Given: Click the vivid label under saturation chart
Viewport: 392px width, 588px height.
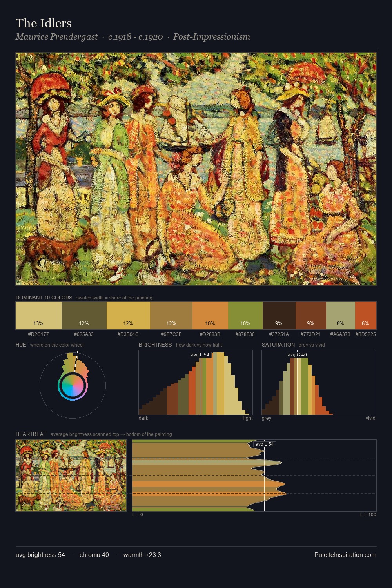Looking at the screenshot, I should 370,418.
